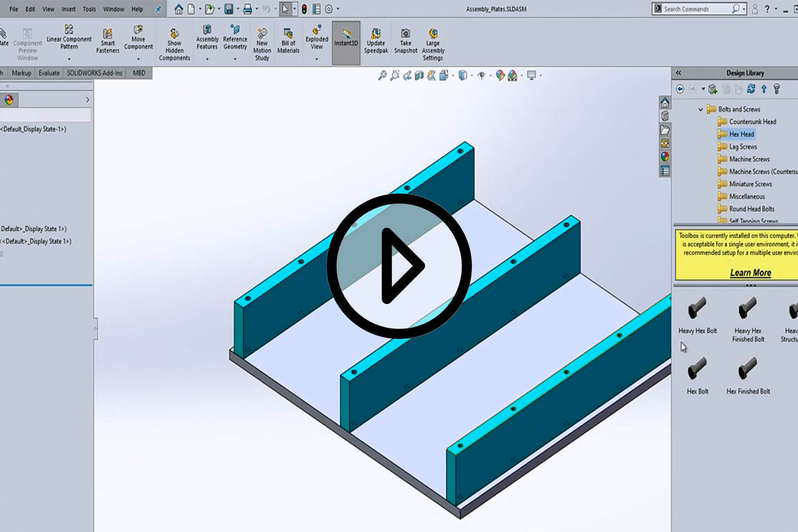
Task: Click the Print icon
Action: (248, 9)
